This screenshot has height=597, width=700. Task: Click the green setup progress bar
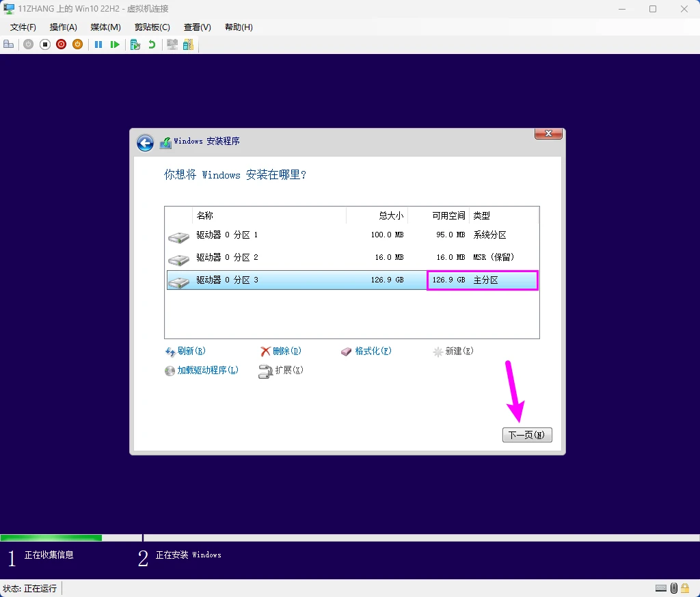(x=51, y=538)
